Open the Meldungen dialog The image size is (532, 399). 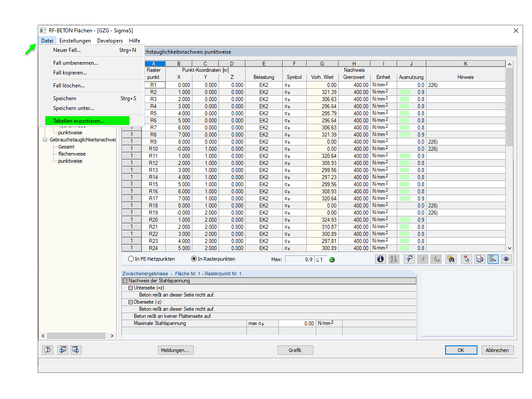click(x=175, y=350)
